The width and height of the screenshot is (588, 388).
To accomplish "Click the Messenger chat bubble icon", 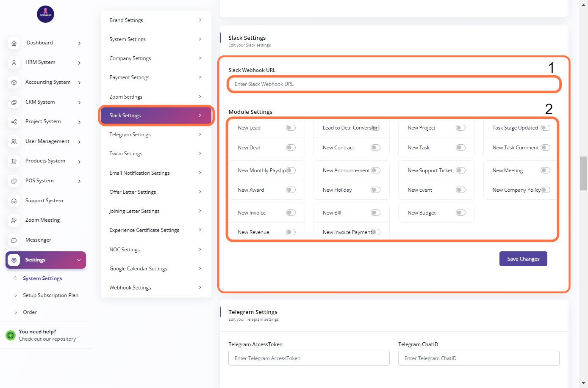I will point(14,240).
